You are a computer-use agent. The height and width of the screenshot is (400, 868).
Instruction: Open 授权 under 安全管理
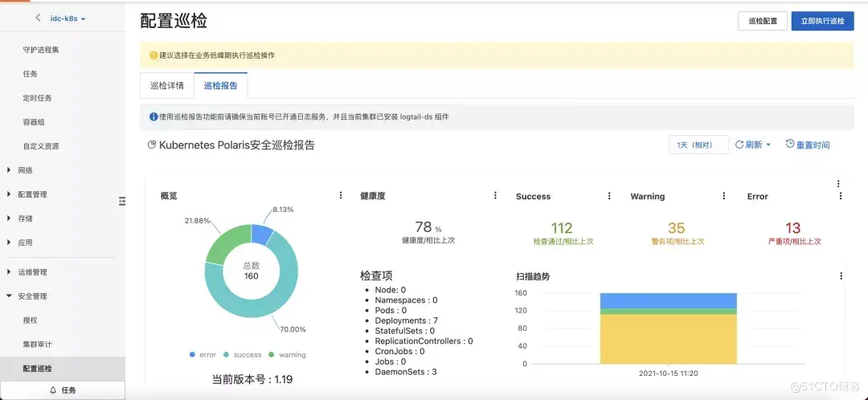tap(30, 320)
